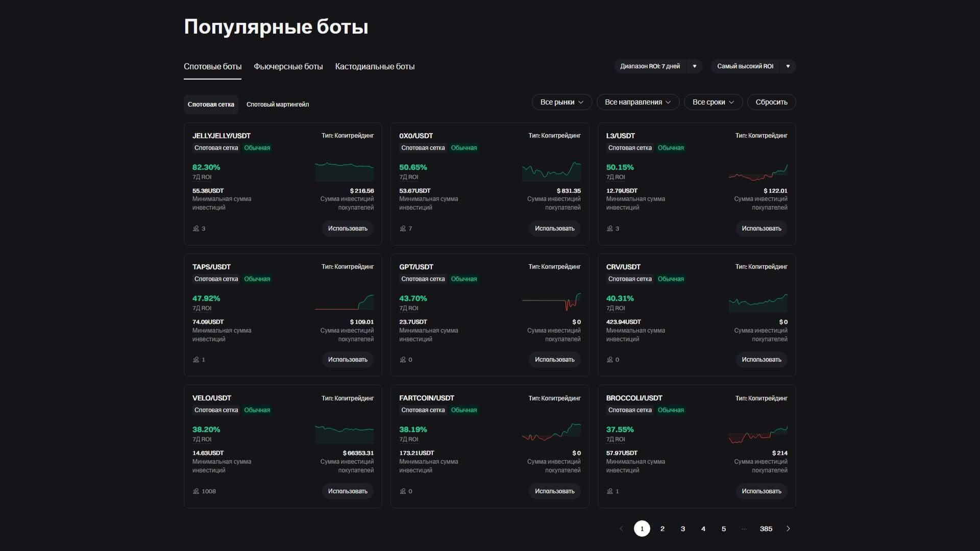Switch to Фьючерсные боты tab
This screenshot has width=980, height=551.
(288, 67)
